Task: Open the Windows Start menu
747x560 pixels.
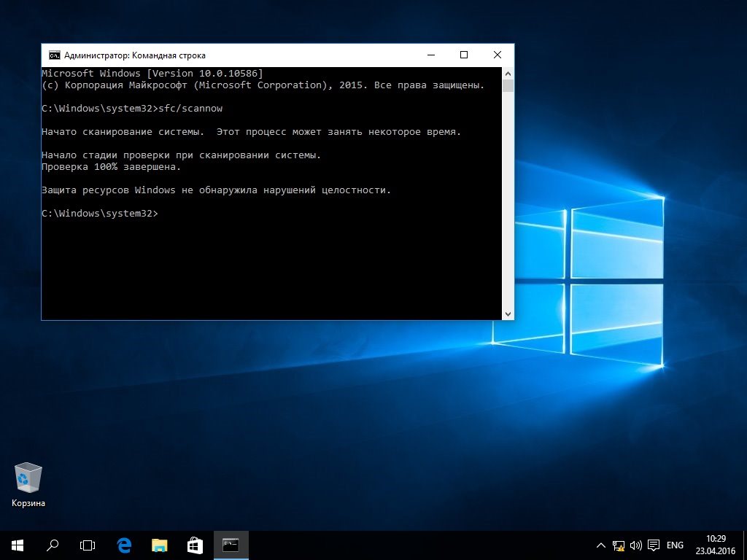Action: coord(18,545)
